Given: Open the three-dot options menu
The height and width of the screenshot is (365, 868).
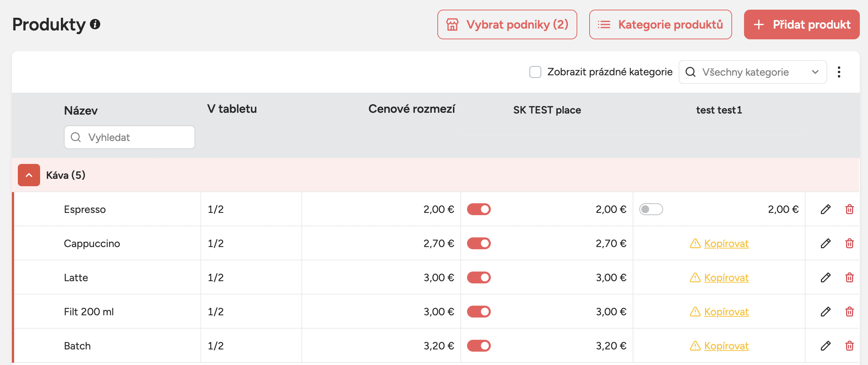Looking at the screenshot, I should [839, 72].
